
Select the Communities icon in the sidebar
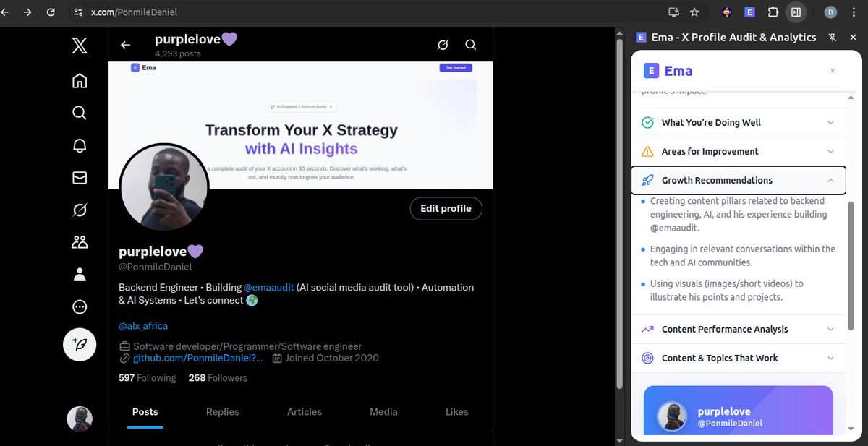[x=80, y=241]
